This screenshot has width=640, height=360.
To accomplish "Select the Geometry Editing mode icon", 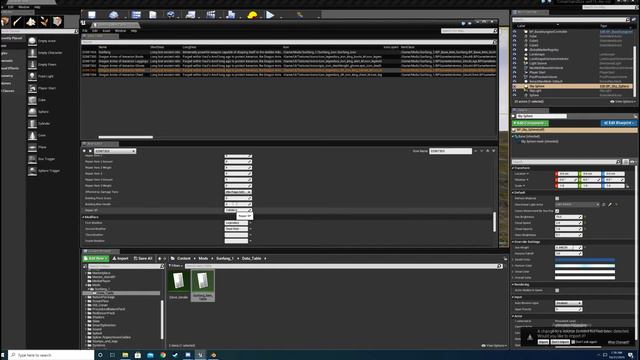I will coord(57,21).
